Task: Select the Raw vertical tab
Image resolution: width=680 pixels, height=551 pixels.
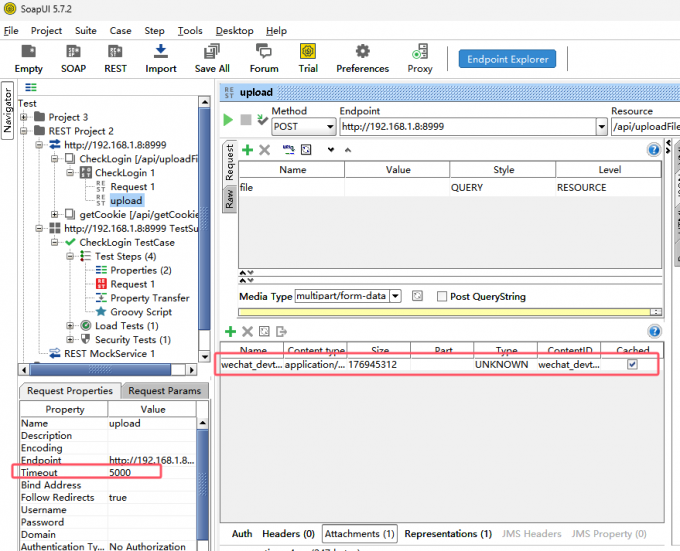Action: [x=229, y=199]
